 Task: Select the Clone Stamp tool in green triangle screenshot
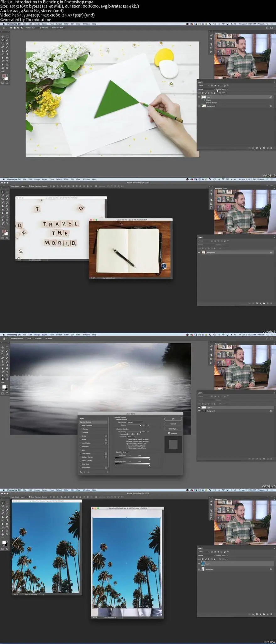(x=3, y=50)
